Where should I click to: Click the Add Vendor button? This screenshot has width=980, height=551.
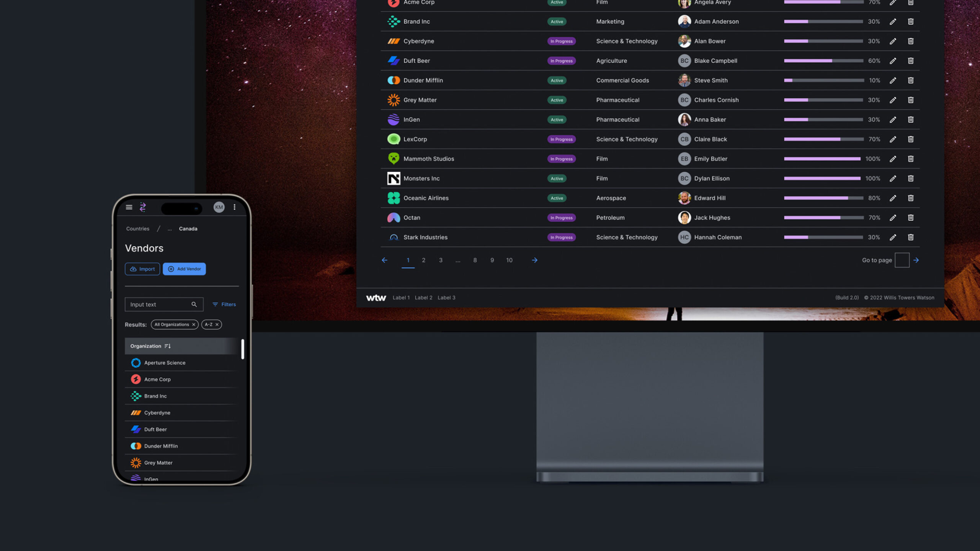pyautogui.click(x=184, y=269)
